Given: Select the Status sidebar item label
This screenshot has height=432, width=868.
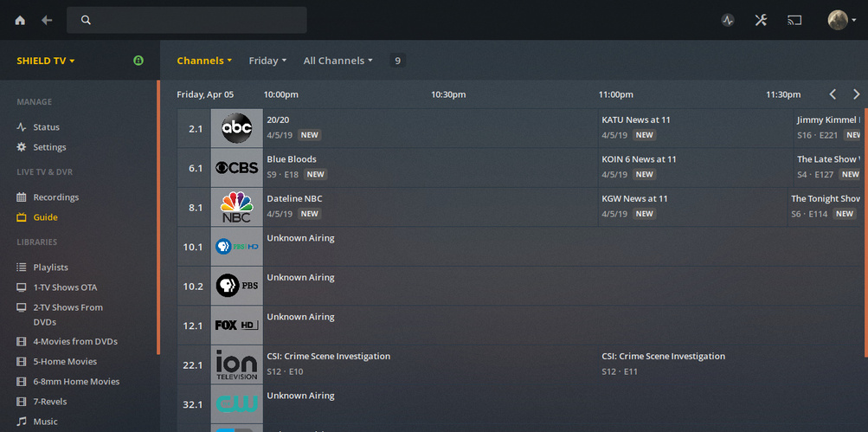Looking at the screenshot, I should pyautogui.click(x=47, y=127).
